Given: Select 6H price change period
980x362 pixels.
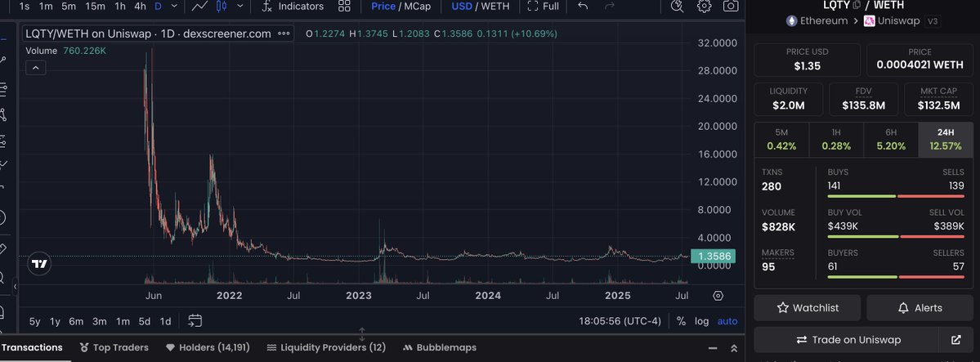Looking at the screenshot, I should click(x=891, y=140).
